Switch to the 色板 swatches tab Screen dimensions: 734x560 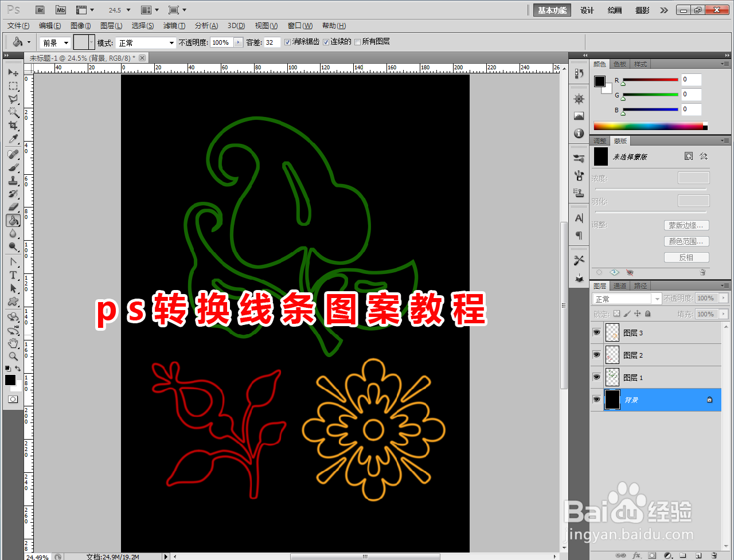pos(620,64)
